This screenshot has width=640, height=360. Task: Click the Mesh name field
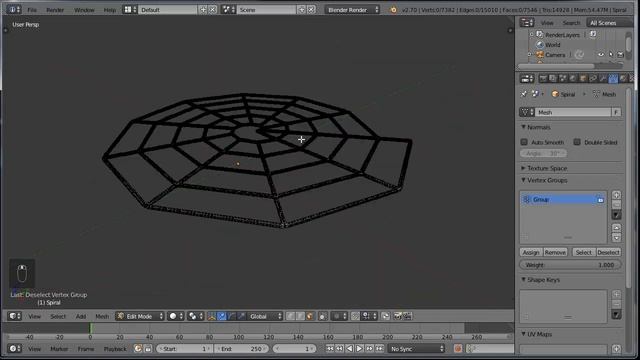click(573, 112)
